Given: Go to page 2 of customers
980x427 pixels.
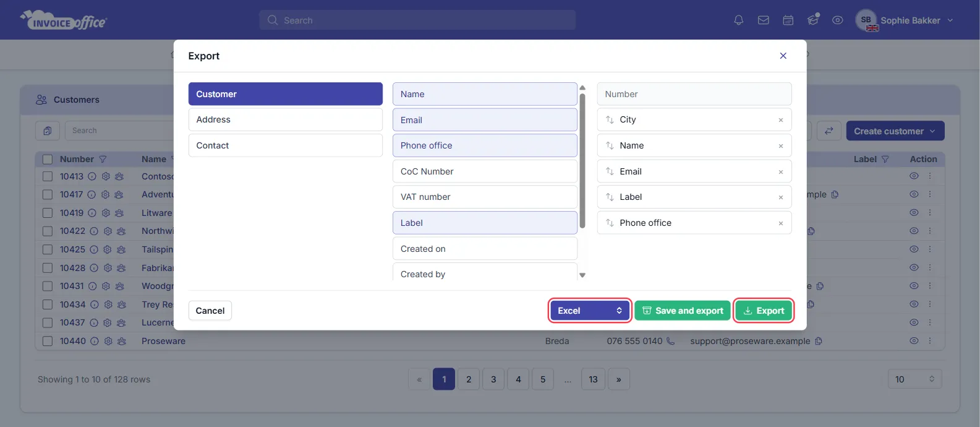Looking at the screenshot, I should pyautogui.click(x=469, y=379).
